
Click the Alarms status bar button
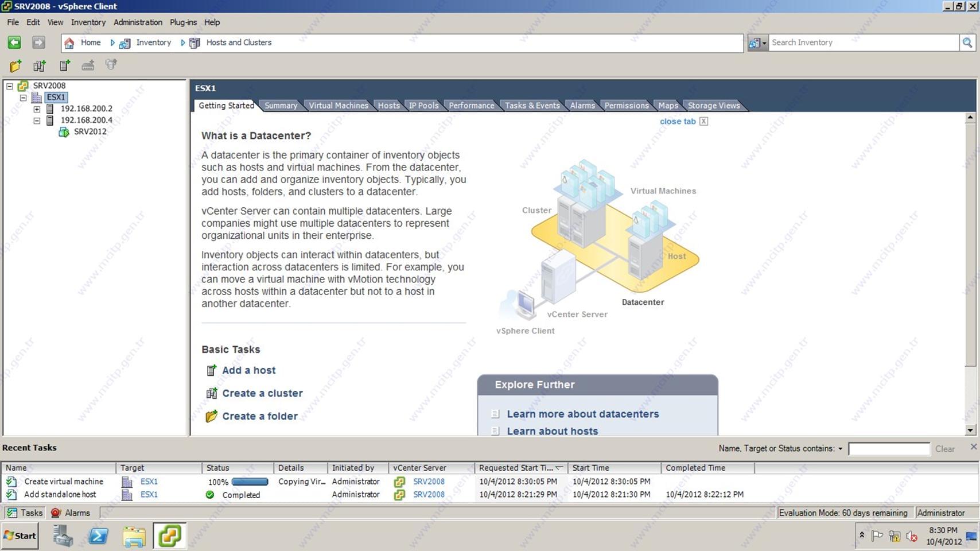(x=71, y=513)
